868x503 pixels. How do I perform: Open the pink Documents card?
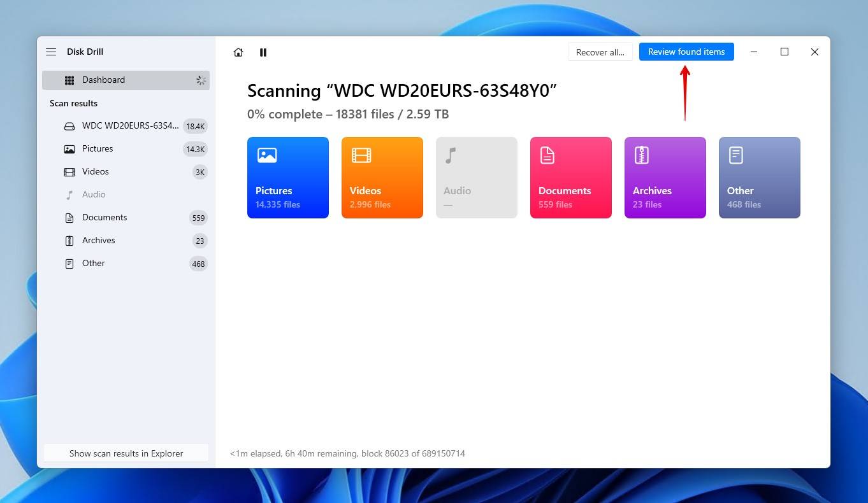pos(571,178)
